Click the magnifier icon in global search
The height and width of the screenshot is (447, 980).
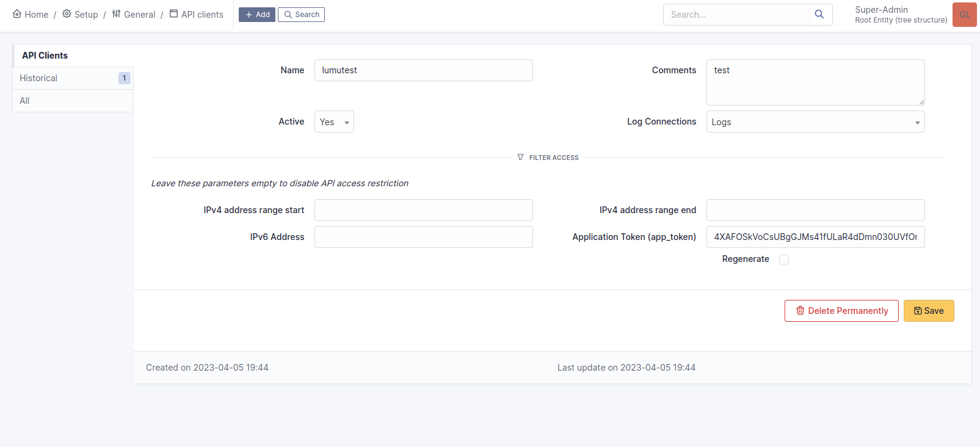819,14
